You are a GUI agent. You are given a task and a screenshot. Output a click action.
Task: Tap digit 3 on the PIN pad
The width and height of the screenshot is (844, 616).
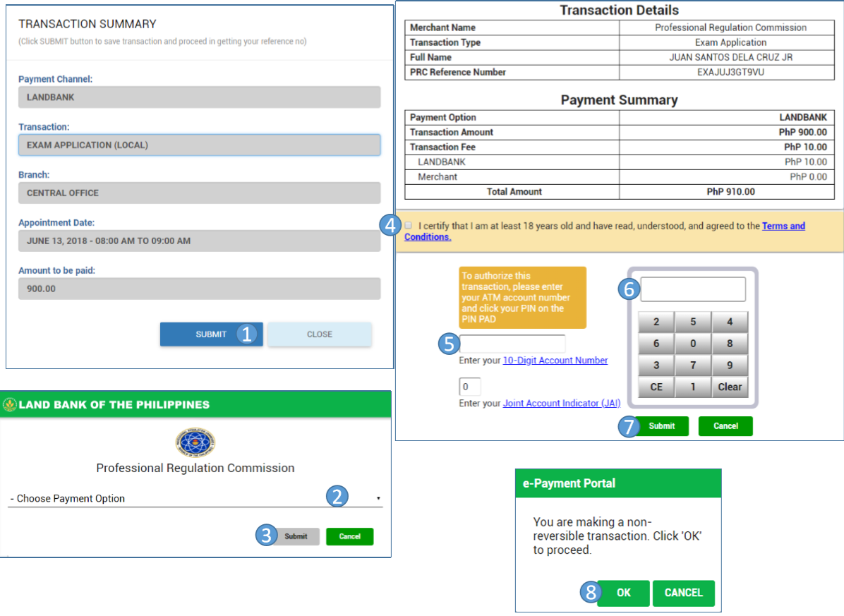point(656,365)
